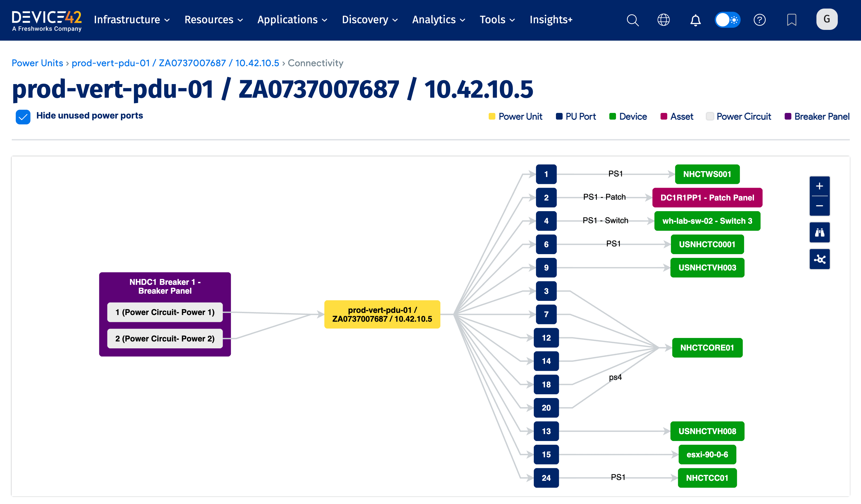The height and width of the screenshot is (504, 861).
Task: Zoom in the connectivity diagram
Action: (819, 186)
